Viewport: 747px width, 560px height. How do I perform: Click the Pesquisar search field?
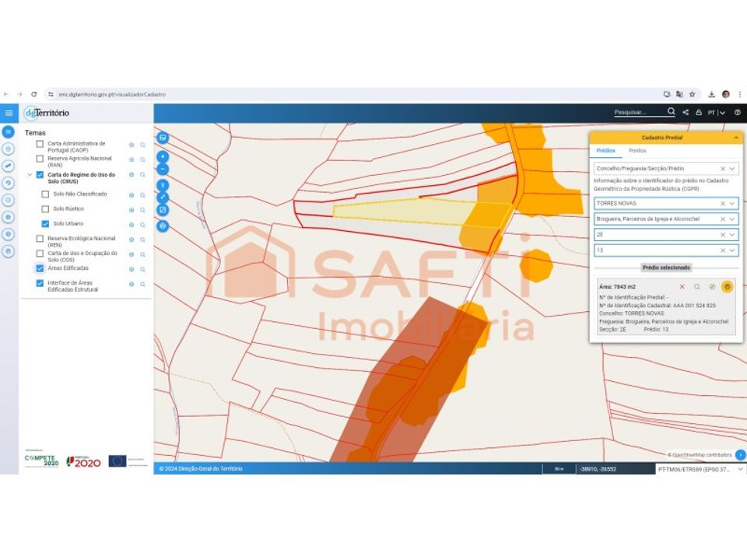click(640, 112)
